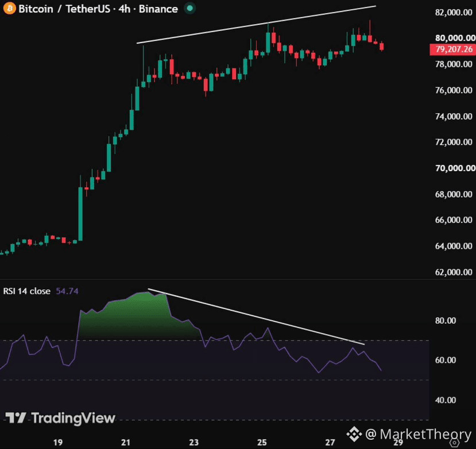Select the falling trendline on RSI panel
The height and width of the screenshot is (449, 476).
point(256,316)
